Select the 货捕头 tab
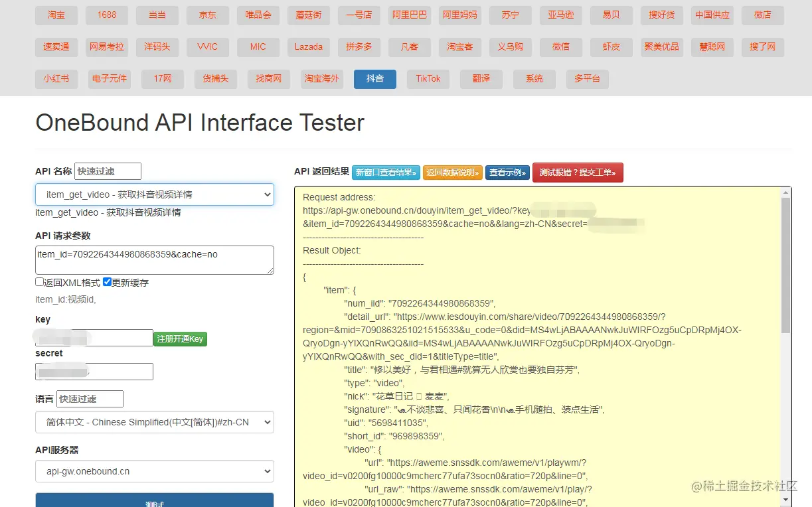The image size is (812, 507). (216, 79)
